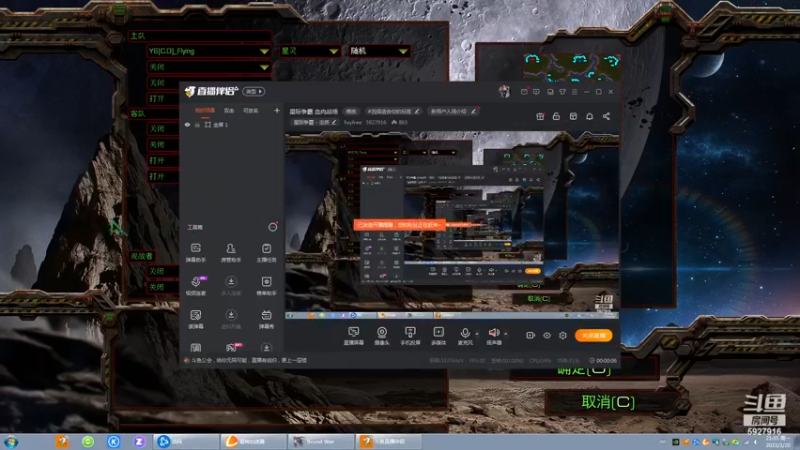Select the second scene tab
Image resolution: width=800 pixels, height=450 pixels.
229,111
